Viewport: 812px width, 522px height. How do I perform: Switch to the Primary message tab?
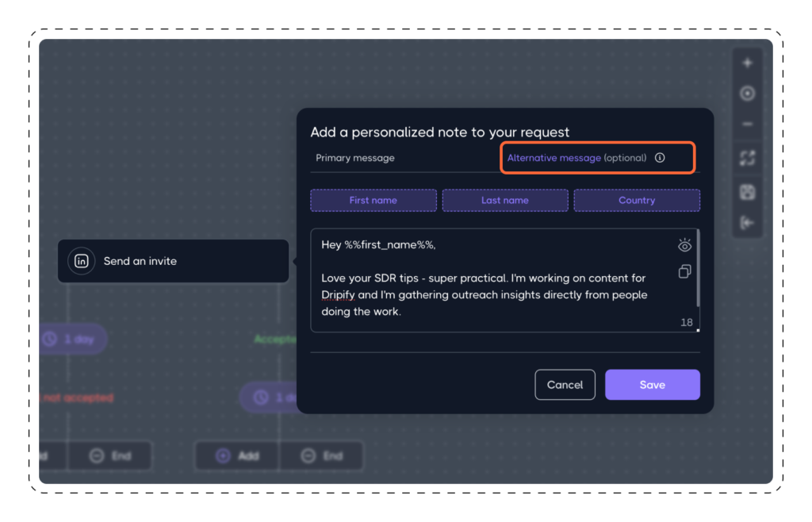(354, 157)
